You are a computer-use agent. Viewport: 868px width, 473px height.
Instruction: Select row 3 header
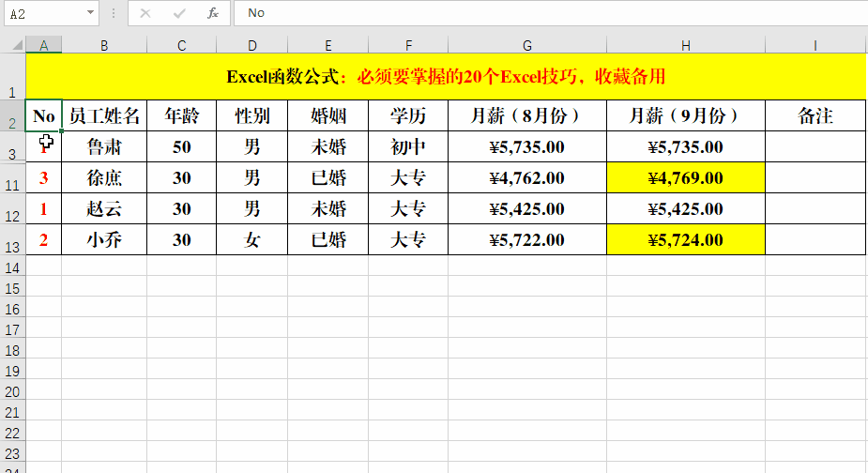12,146
